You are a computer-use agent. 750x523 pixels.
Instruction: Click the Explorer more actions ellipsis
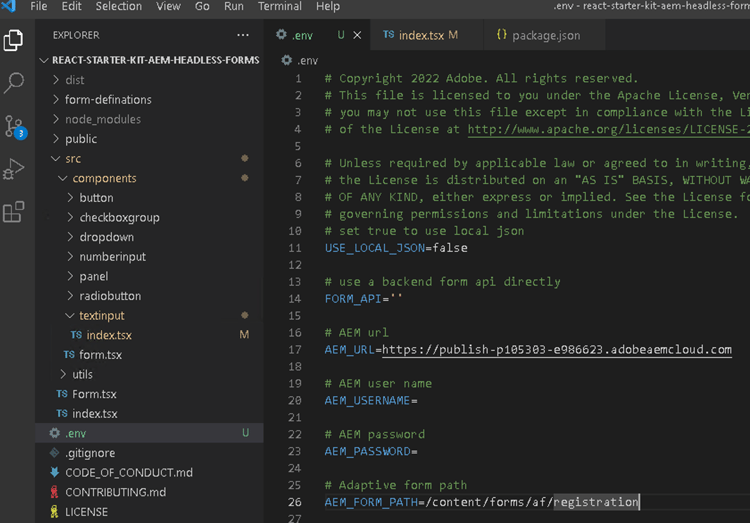click(x=243, y=35)
